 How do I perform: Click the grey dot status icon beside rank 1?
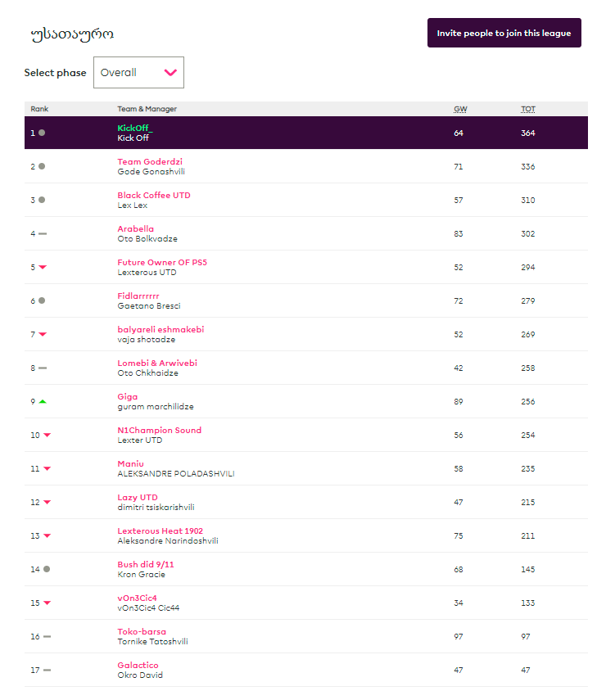click(x=42, y=133)
